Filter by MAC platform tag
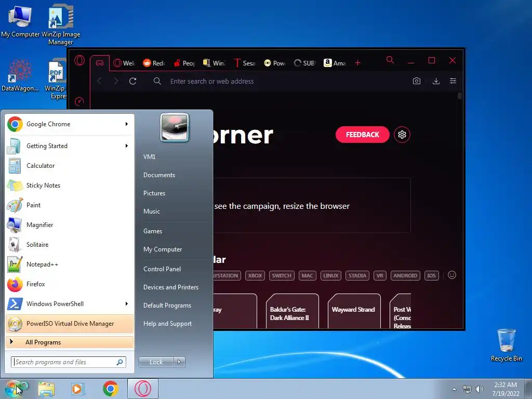The image size is (532, 399). pos(307,275)
